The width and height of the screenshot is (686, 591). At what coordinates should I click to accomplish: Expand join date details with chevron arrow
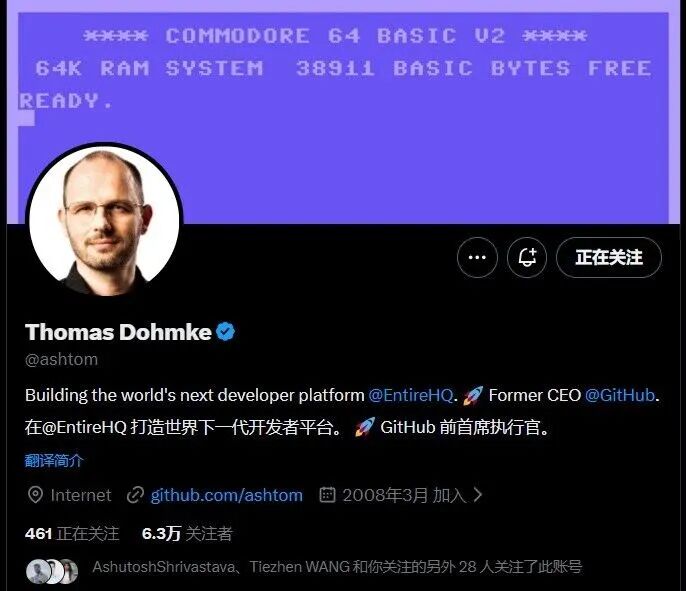[478, 495]
